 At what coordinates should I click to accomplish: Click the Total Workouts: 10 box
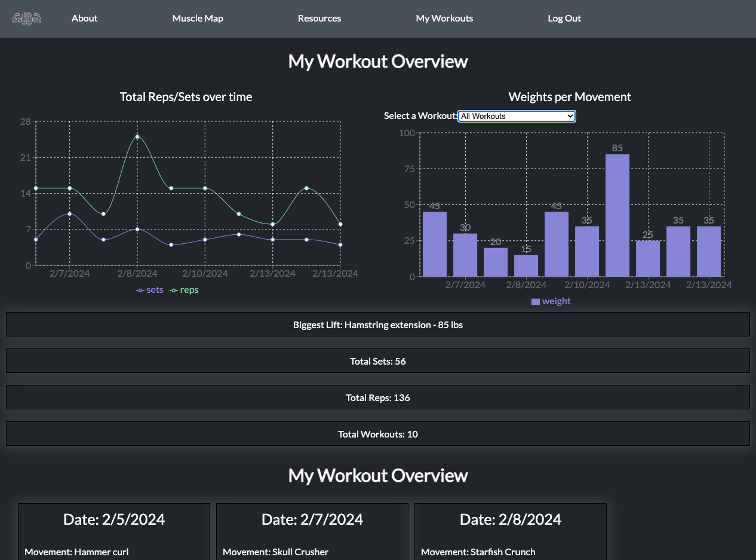click(378, 434)
